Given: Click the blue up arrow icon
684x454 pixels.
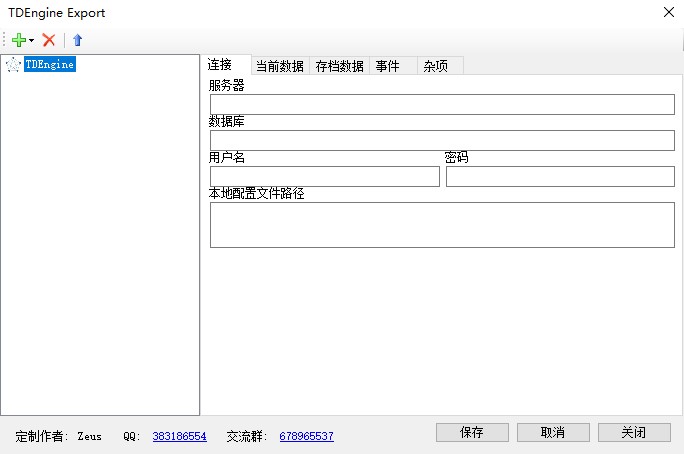Looking at the screenshot, I should [78, 40].
